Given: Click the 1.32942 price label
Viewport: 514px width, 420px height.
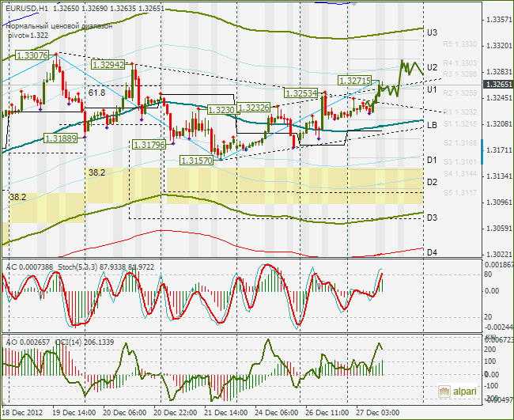Looking at the screenshot, I should (x=108, y=65).
